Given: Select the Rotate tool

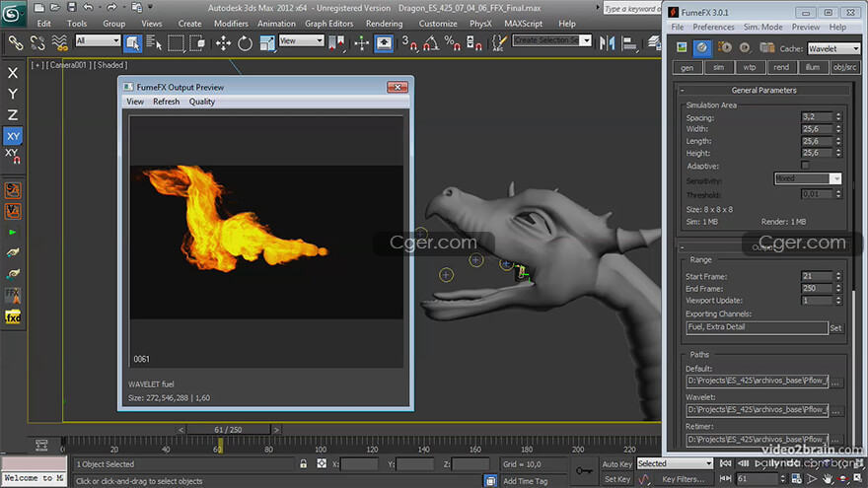Looking at the screenshot, I should point(245,42).
